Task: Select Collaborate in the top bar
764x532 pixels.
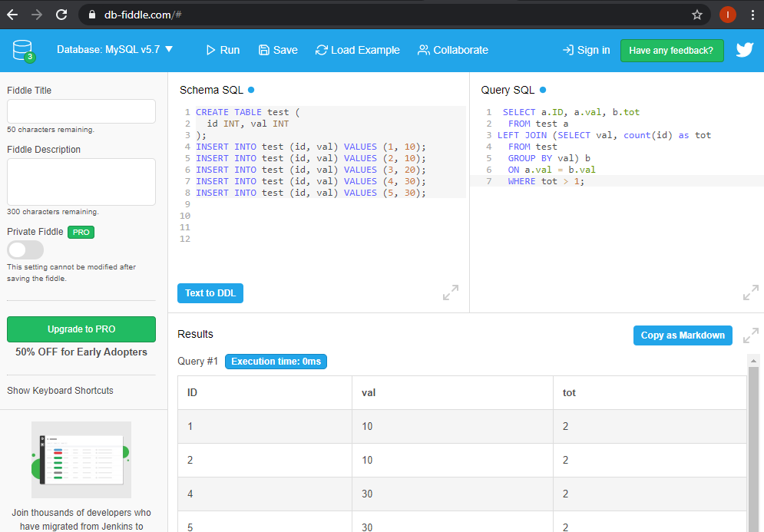Action: coord(453,50)
